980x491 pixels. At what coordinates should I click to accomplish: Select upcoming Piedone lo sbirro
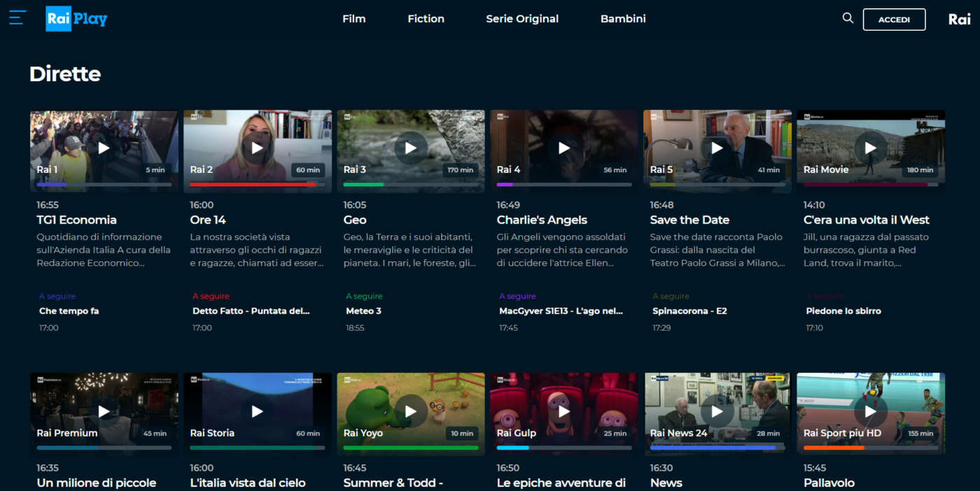coord(843,311)
